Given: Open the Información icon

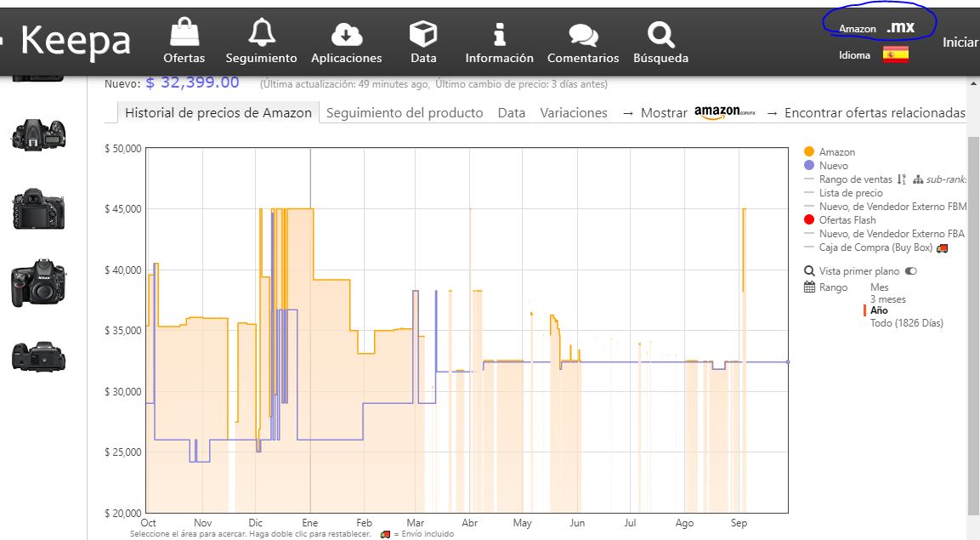Looking at the screenshot, I should click(500, 34).
